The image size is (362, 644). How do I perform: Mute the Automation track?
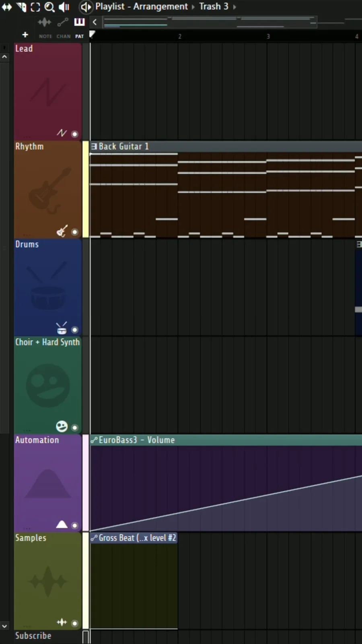[74, 525]
